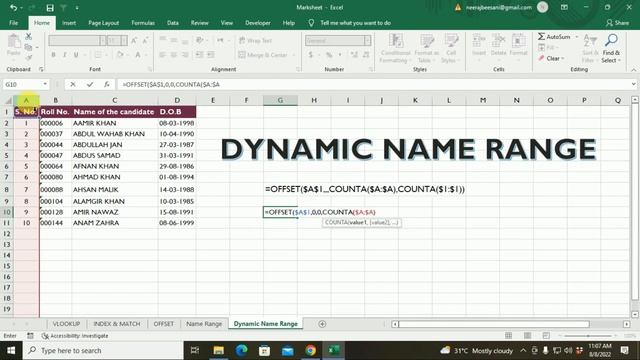The width and height of the screenshot is (640, 360).
Task: Switch to Page Layout view in status bar
Action: [x=527, y=336]
